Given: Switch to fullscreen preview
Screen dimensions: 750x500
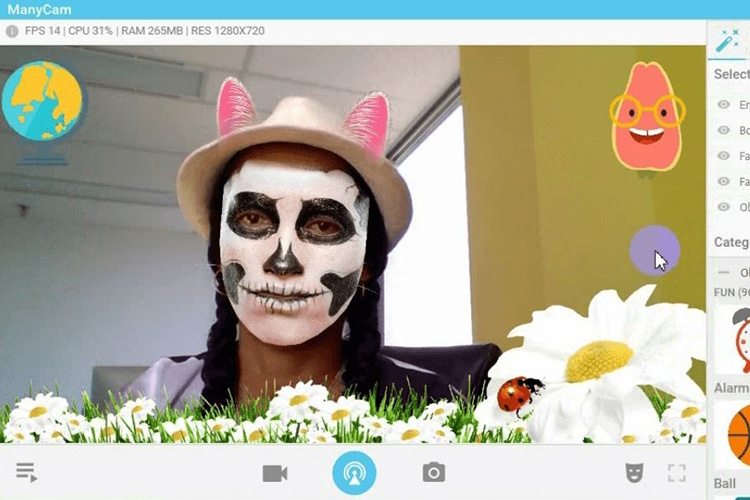Looking at the screenshot, I should [677, 473].
